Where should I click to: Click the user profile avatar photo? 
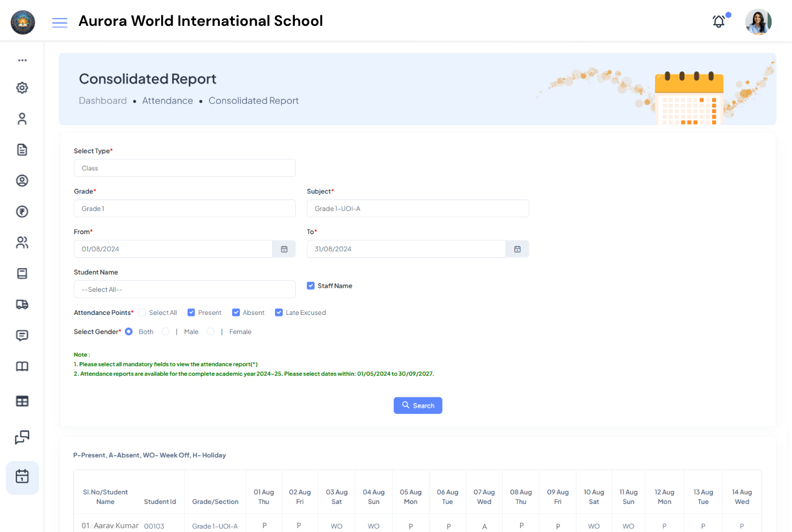point(758,21)
